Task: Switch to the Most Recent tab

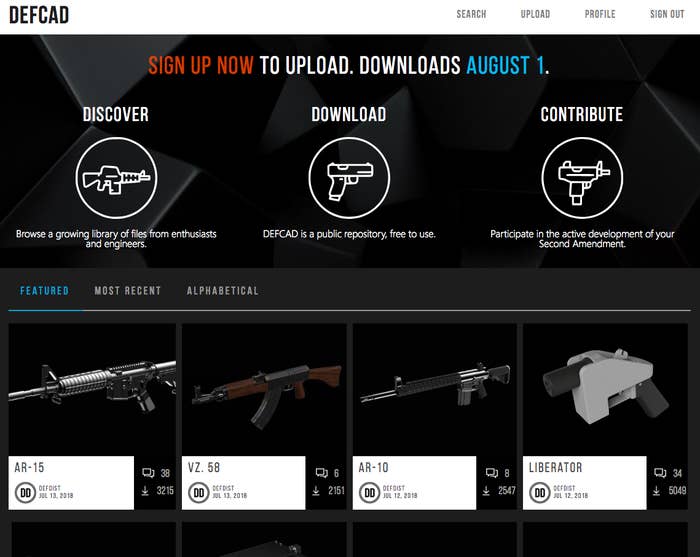Action: 128,291
